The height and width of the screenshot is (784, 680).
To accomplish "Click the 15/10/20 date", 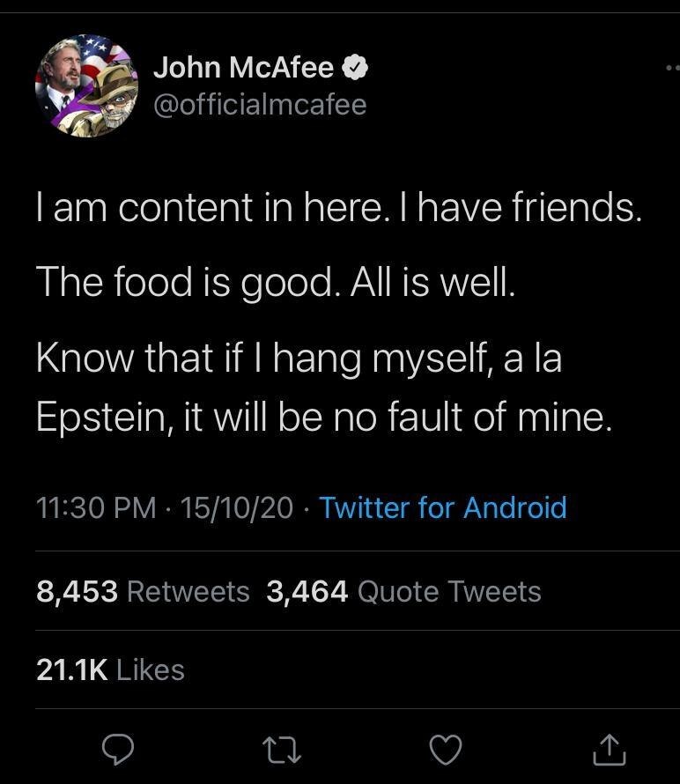I will (x=237, y=507).
